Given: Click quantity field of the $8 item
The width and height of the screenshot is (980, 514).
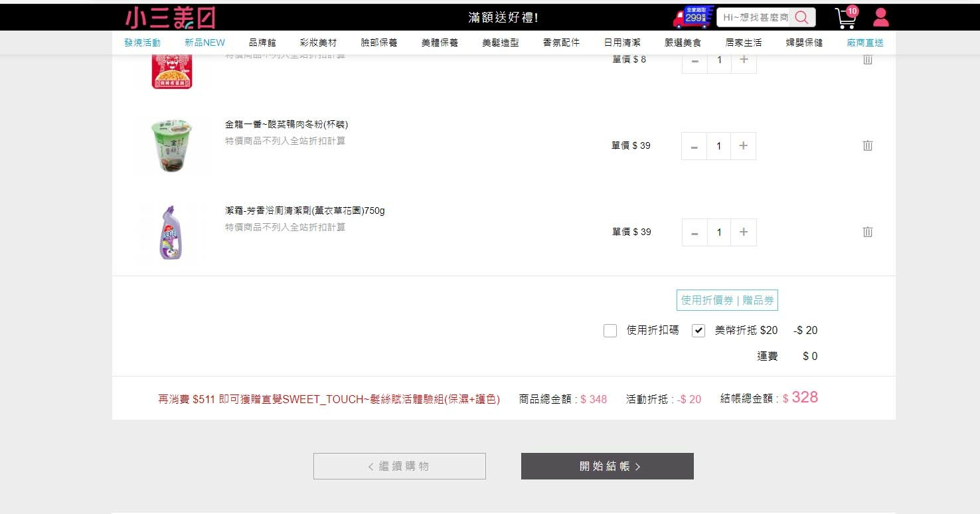Looking at the screenshot, I should coord(719,60).
